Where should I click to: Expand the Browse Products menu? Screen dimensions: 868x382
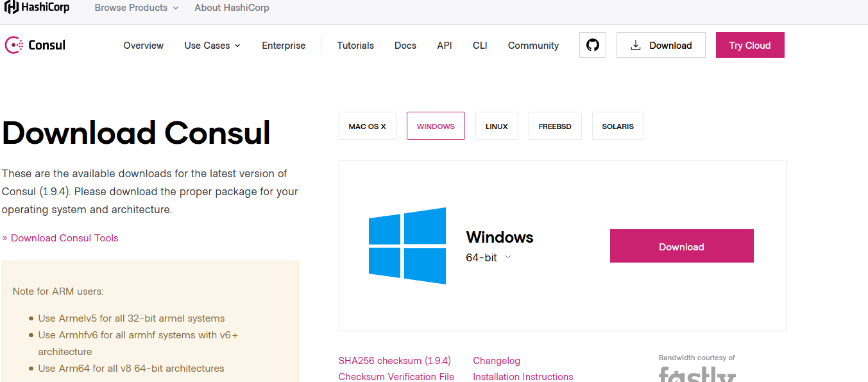pos(135,8)
